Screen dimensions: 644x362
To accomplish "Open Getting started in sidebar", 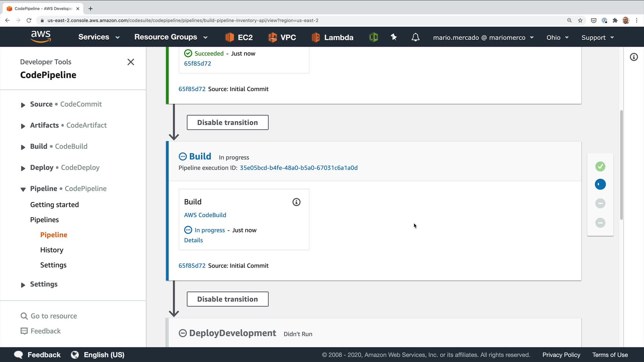I will [x=54, y=205].
